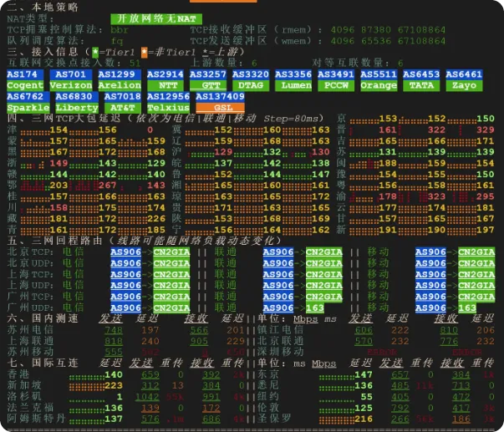Select the green 'TATA' provider label
The width and height of the screenshot is (504, 432).
421,85
